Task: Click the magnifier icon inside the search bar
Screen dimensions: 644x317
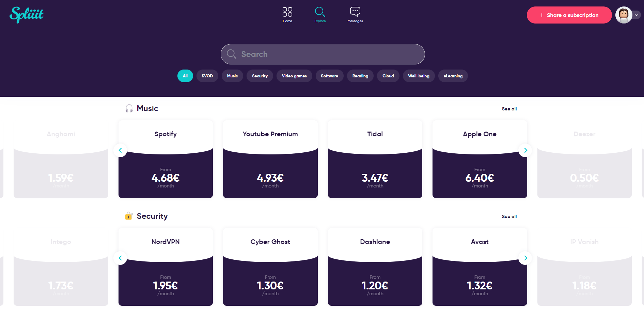Action: tap(232, 54)
